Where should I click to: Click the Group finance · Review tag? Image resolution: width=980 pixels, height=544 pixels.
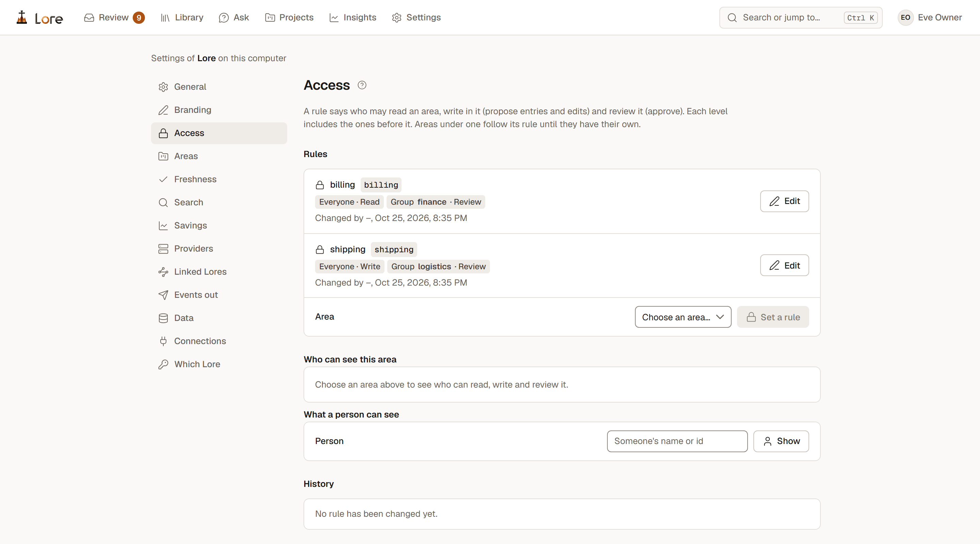tap(436, 202)
